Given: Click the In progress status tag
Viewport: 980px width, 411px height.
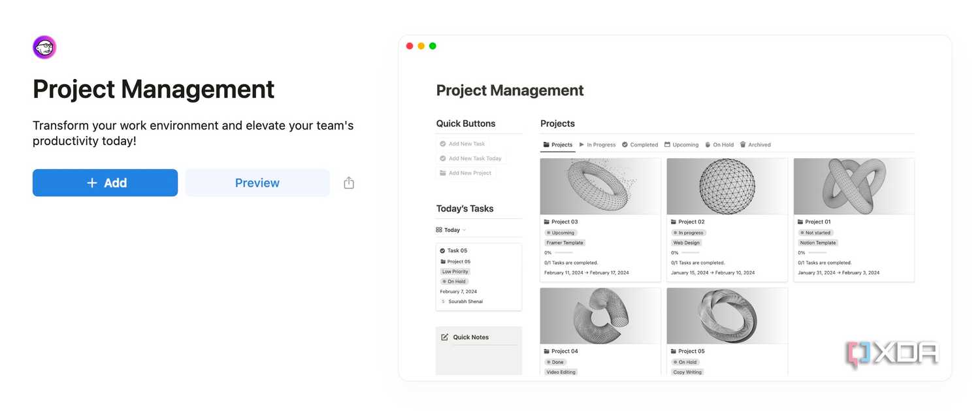Looking at the screenshot, I should click(x=689, y=233).
